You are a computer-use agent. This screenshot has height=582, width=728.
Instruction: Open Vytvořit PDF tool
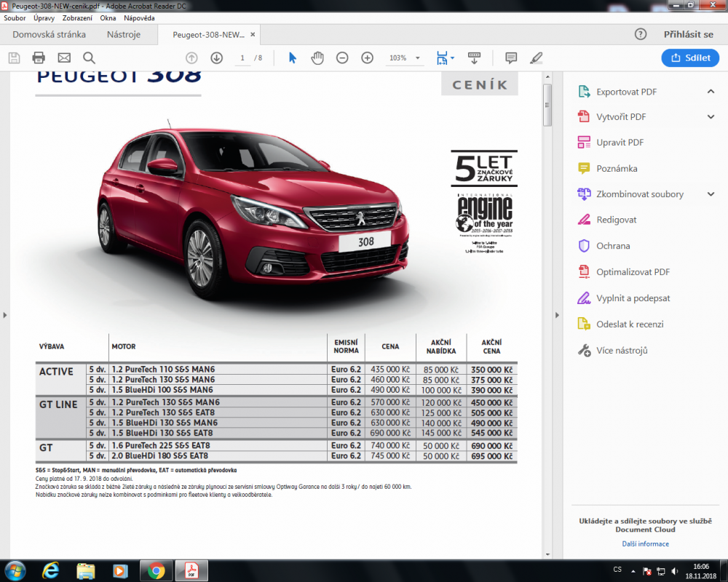pos(621,117)
